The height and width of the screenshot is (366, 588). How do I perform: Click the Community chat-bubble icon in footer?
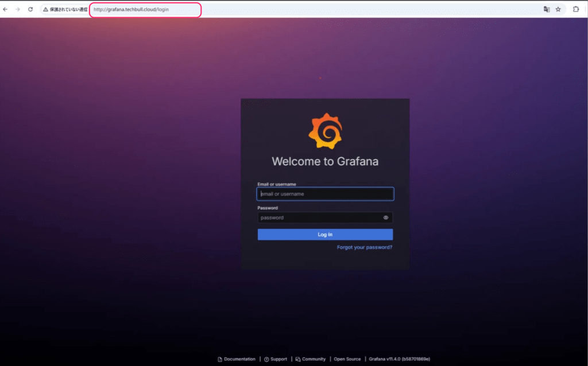[298, 359]
